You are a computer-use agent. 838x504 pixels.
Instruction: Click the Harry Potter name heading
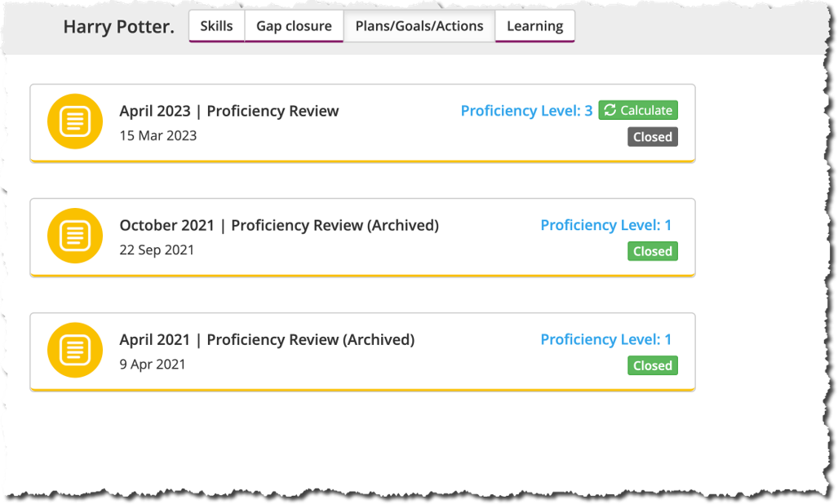118,27
